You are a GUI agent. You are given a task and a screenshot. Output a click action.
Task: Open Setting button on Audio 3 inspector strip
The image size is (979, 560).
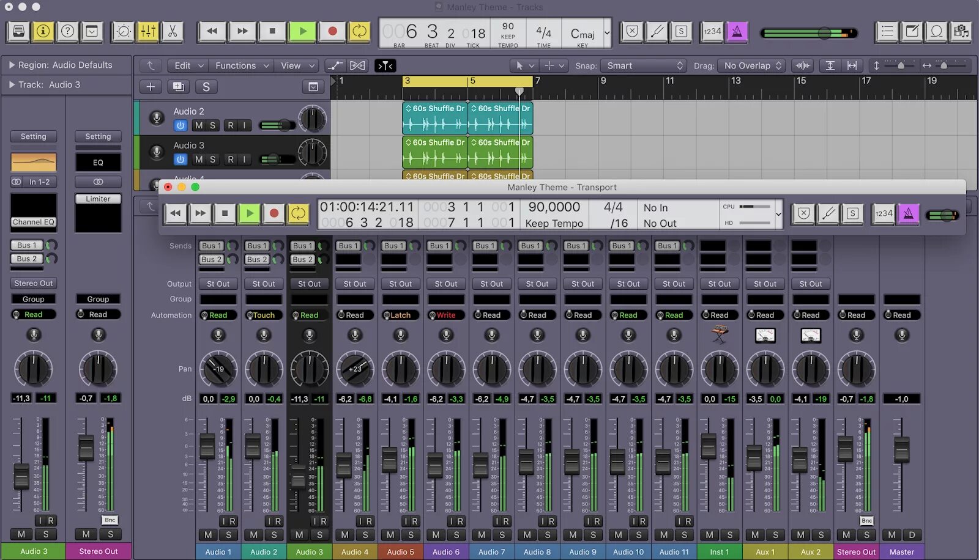click(x=34, y=136)
